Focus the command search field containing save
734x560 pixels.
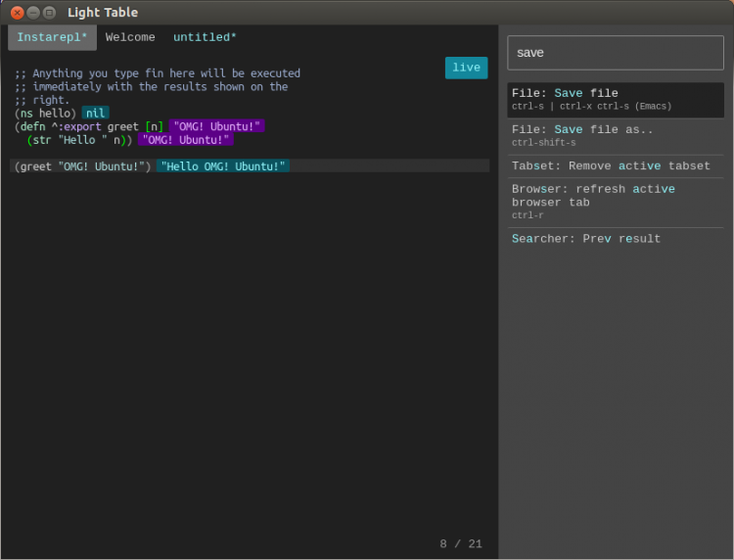[x=616, y=53]
